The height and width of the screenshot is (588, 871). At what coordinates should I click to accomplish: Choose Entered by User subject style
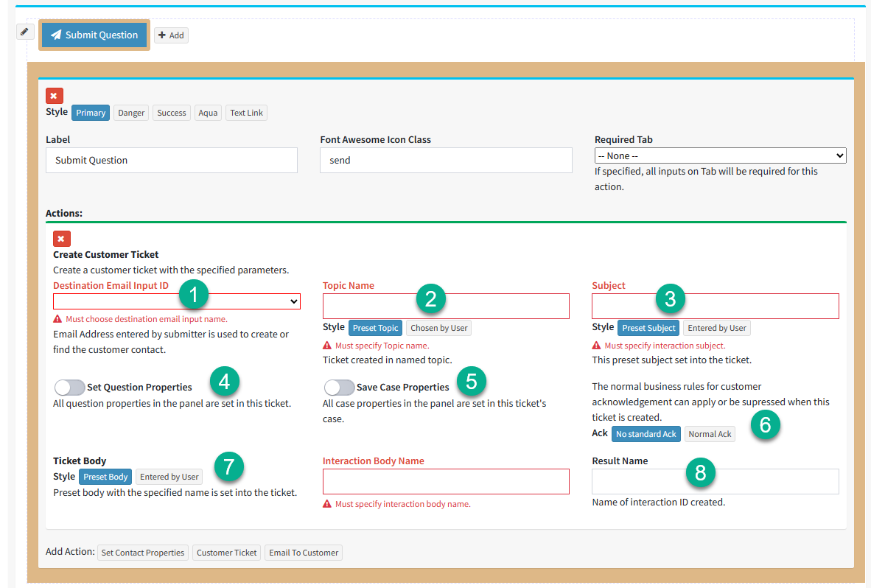click(x=716, y=328)
